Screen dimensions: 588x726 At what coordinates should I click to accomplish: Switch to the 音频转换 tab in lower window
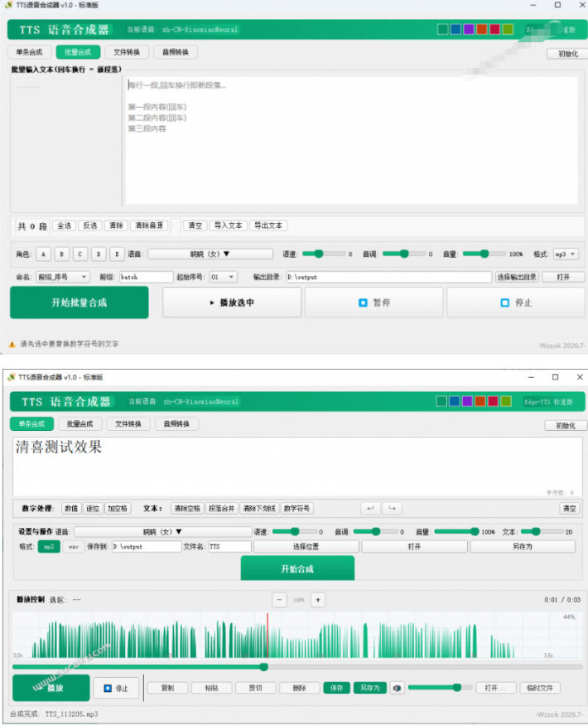[x=176, y=423]
